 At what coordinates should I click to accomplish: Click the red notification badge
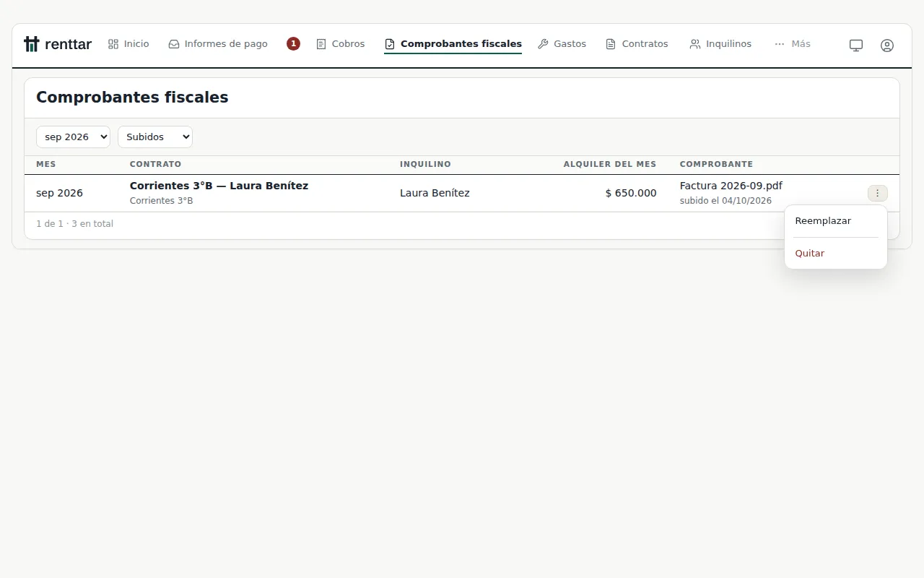coord(293,43)
